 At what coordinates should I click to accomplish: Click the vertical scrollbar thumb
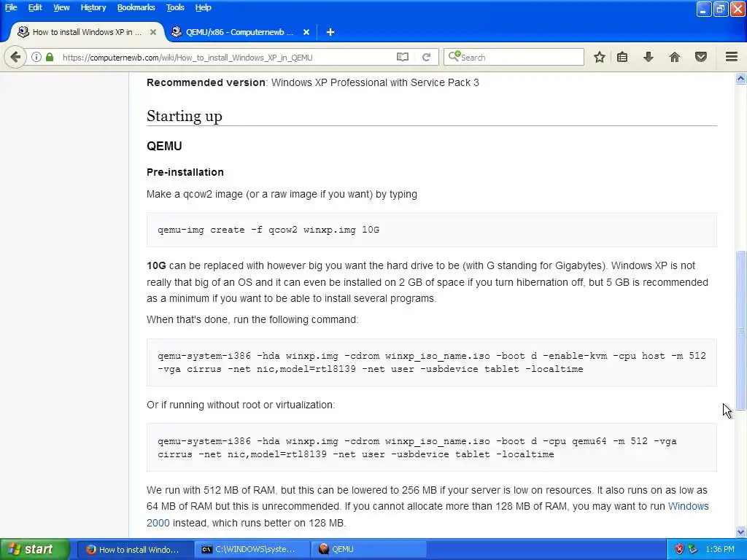coord(741,330)
